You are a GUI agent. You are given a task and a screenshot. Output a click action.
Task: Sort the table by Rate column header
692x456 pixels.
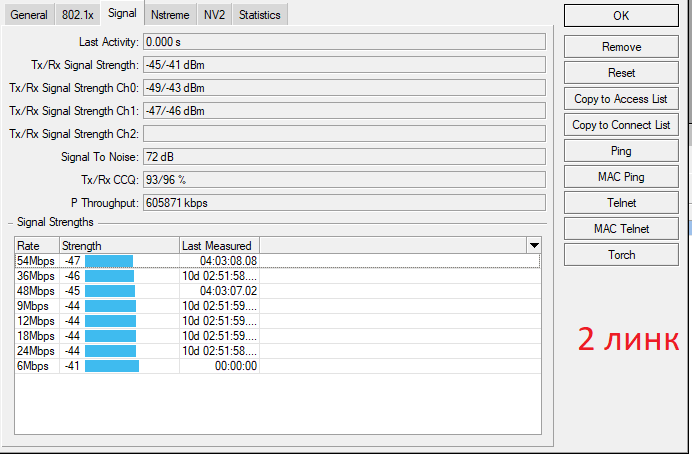click(x=36, y=245)
